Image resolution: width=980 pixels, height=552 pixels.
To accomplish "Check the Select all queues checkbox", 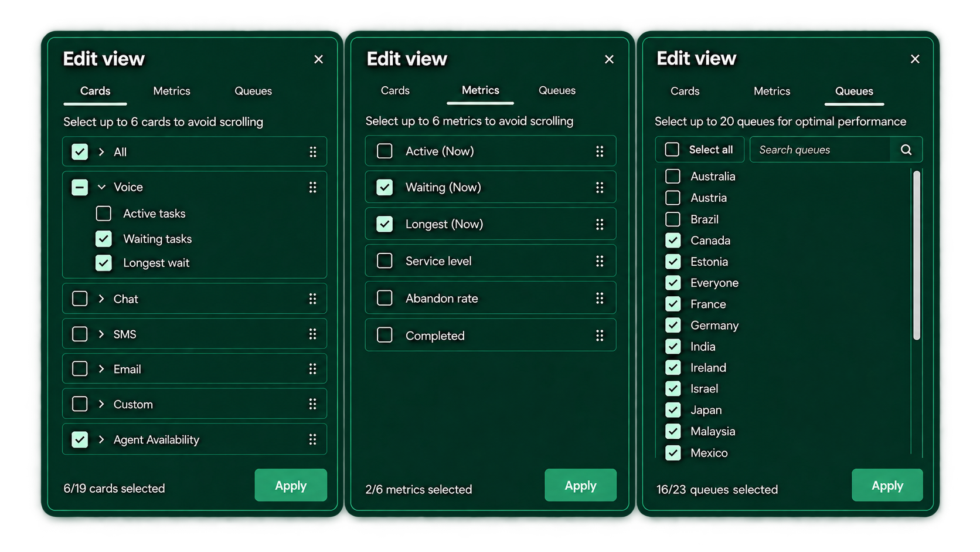I will coord(672,150).
